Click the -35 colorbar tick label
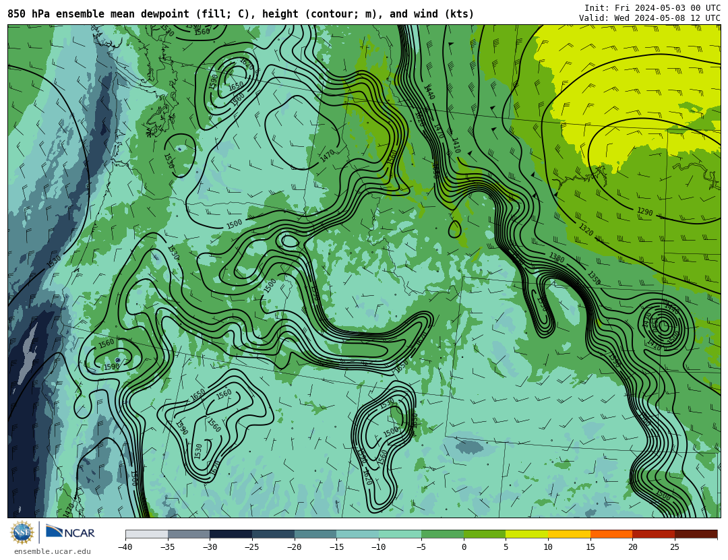The image size is (728, 560). click(x=168, y=547)
